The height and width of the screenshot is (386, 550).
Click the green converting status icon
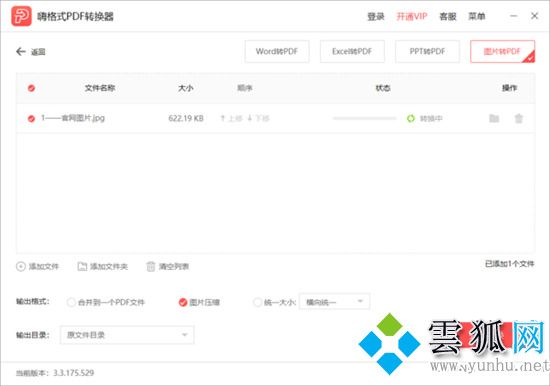tap(410, 118)
